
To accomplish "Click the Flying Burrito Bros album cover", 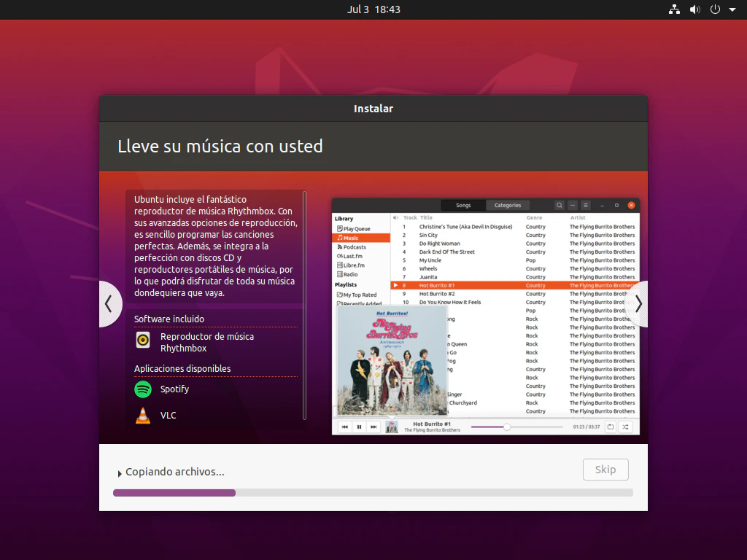I will pos(392,360).
